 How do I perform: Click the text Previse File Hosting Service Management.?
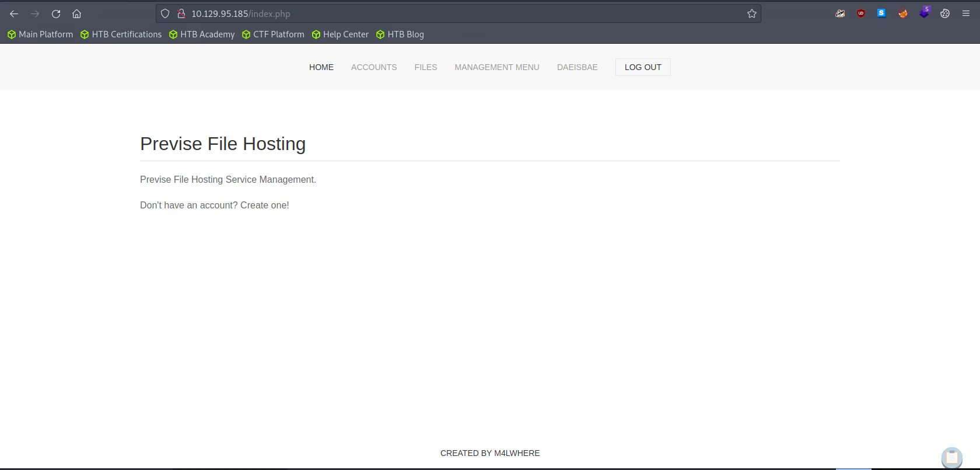(x=228, y=179)
